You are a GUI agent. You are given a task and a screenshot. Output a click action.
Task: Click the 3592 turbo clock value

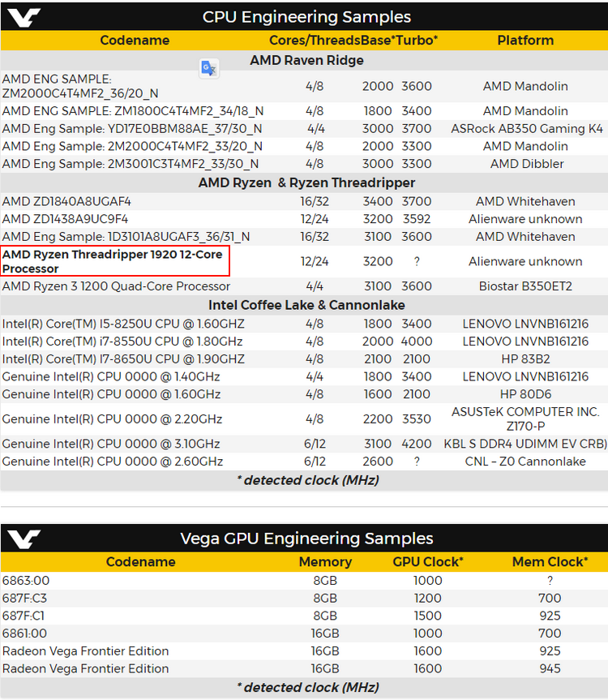(x=417, y=219)
